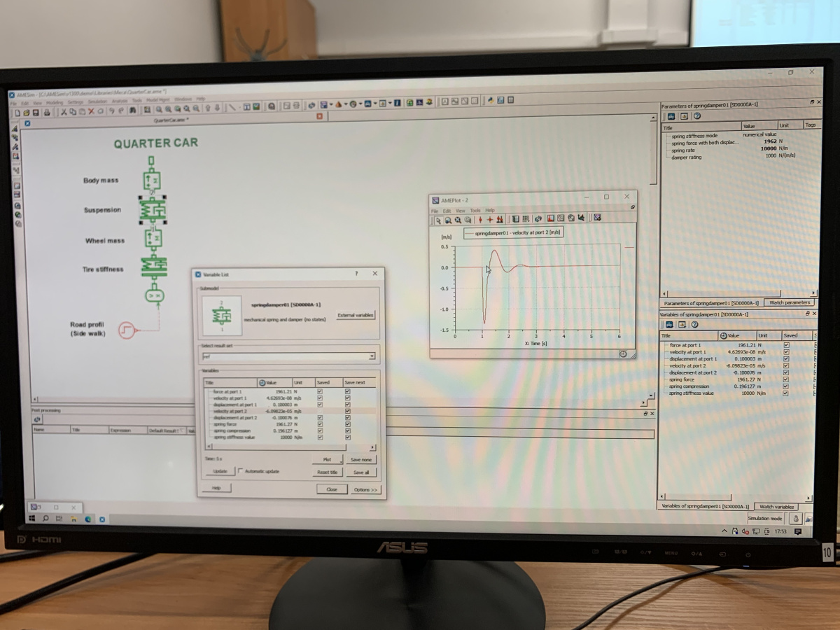Click the red X delete icon in toolbar
840x630 pixels.
[91, 111]
